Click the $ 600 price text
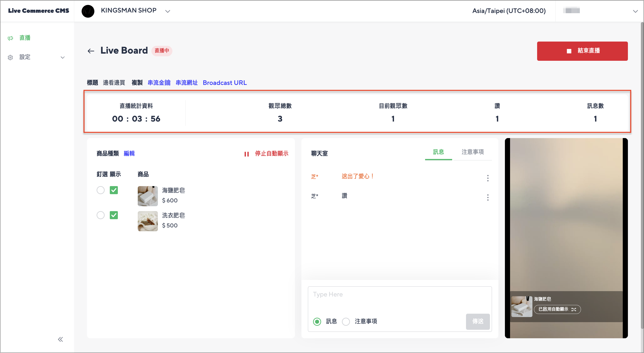Image resolution: width=644 pixels, height=353 pixels. pos(170,200)
